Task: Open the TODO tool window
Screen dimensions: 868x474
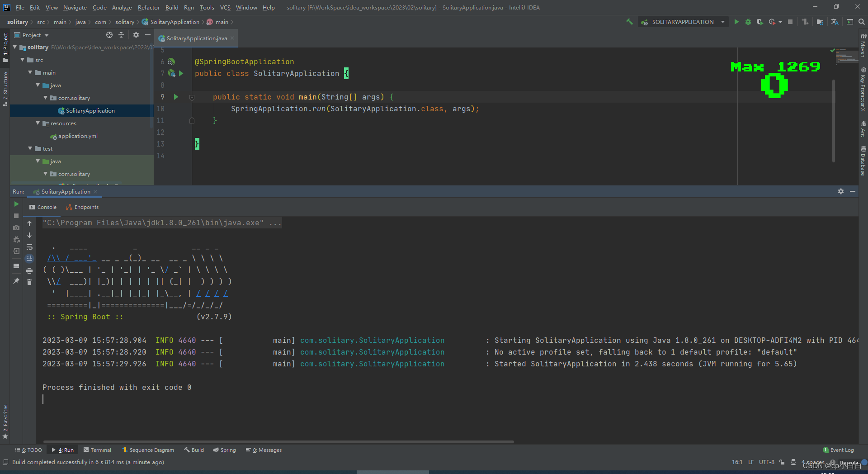Action: click(x=28, y=450)
